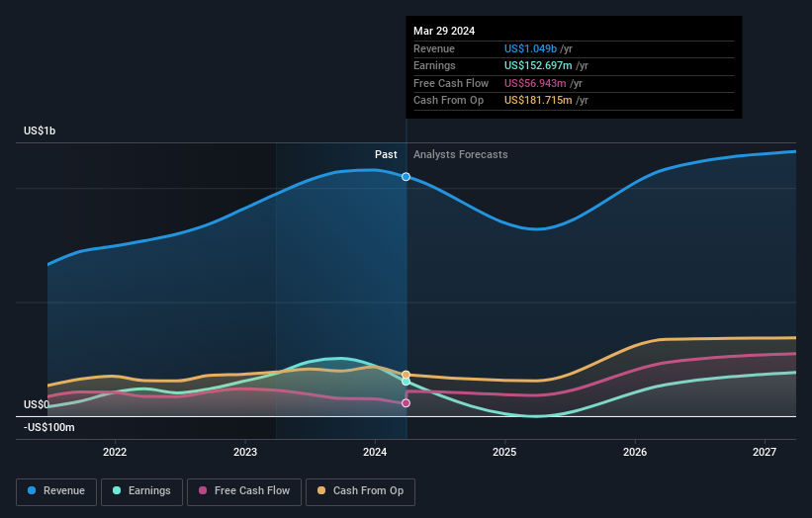Screen dimensions: 812x518
Task: Click the Earnings row label in tooltip
Action: pos(434,65)
